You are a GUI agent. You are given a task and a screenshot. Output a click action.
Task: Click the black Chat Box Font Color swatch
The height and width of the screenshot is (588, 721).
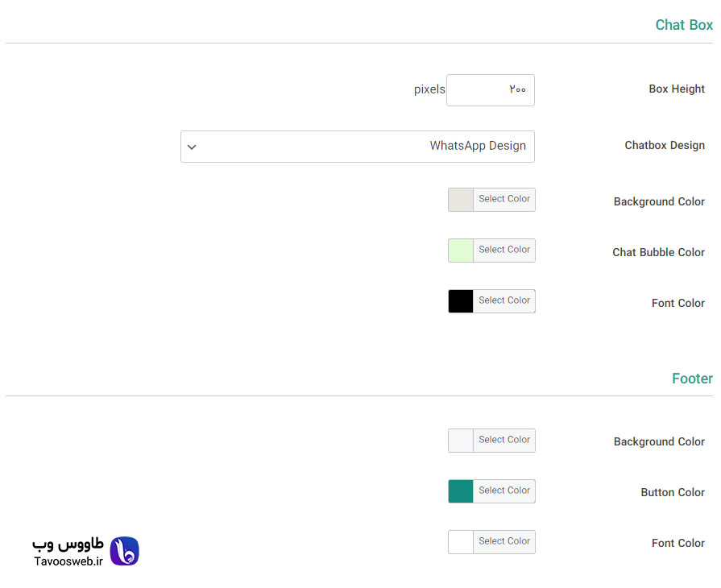(x=461, y=301)
